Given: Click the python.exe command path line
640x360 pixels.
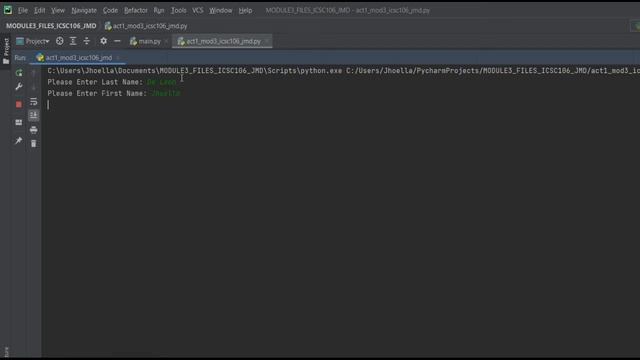Looking at the screenshot, I should pyautogui.click(x=343, y=71).
